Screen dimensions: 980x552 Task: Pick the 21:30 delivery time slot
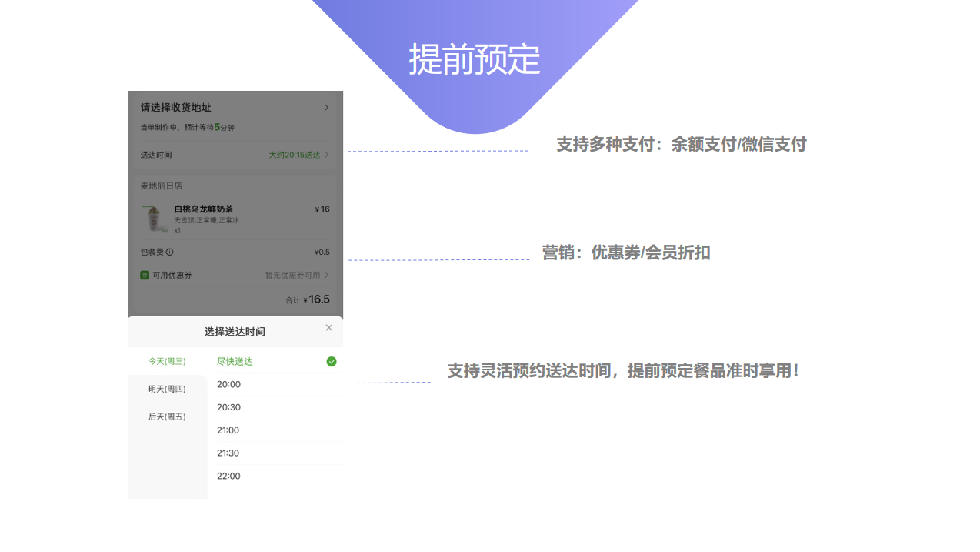click(228, 453)
